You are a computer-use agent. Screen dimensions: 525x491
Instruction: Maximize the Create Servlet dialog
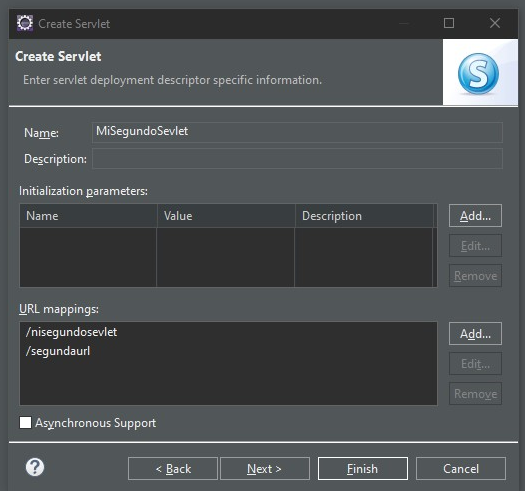pos(449,23)
